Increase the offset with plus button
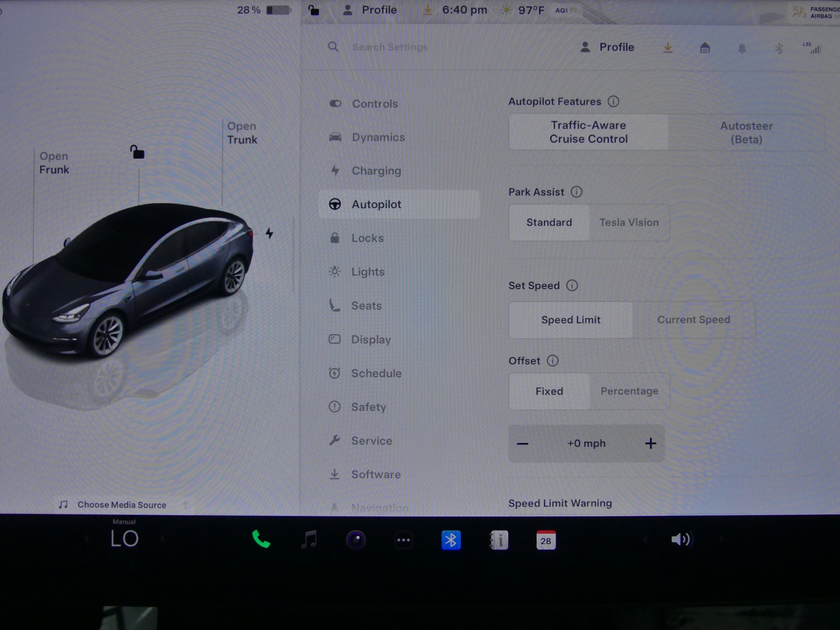The width and height of the screenshot is (840, 630). [x=650, y=443]
